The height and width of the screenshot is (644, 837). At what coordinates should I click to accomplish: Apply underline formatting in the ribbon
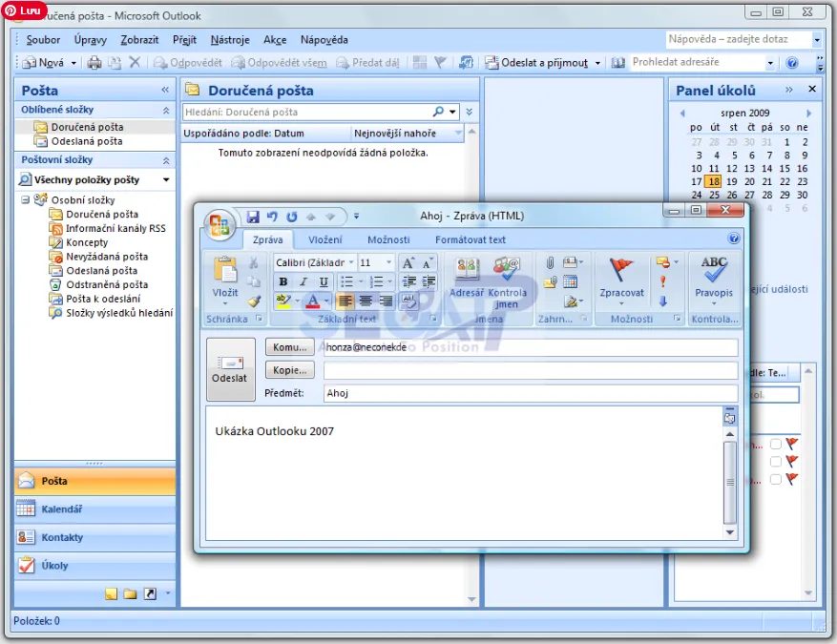tap(323, 280)
